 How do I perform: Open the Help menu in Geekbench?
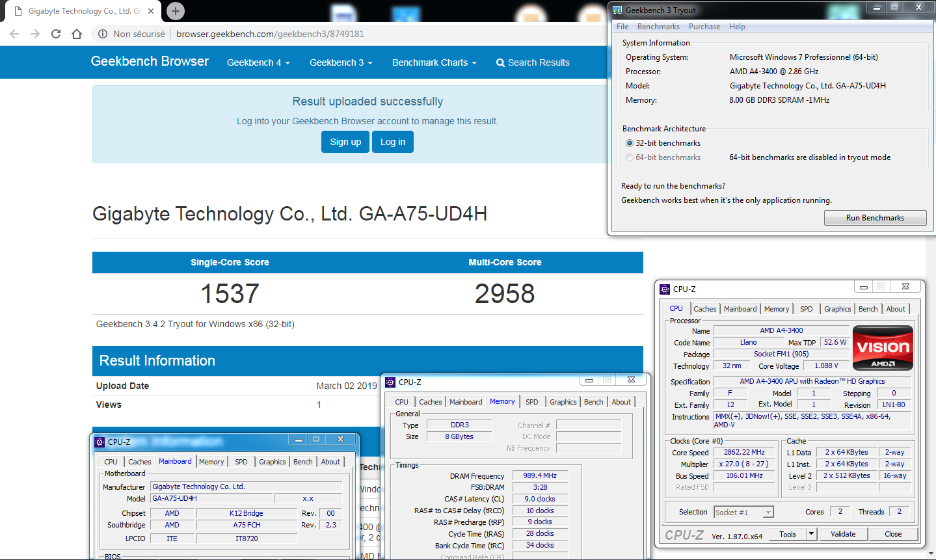(x=737, y=27)
